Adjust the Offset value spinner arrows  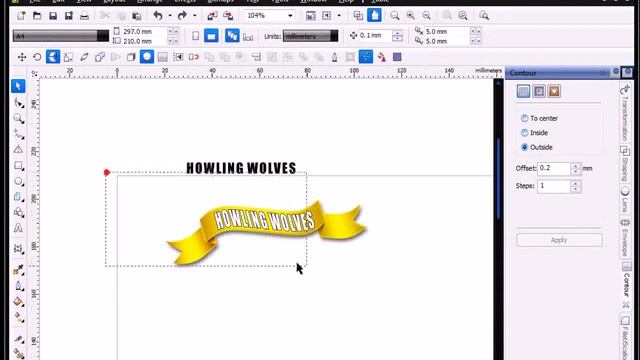pyautogui.click(x=576, y=168)
